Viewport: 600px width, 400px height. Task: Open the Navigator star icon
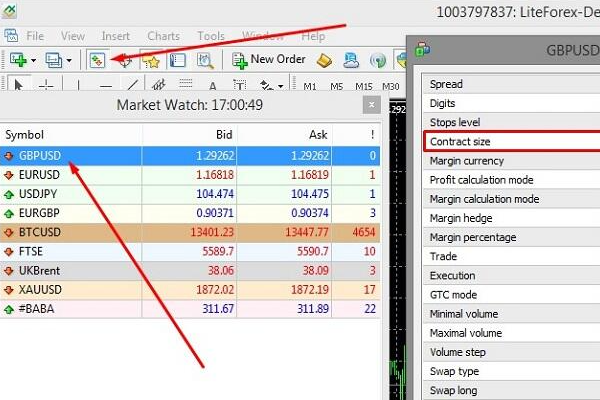click(152, 60)
